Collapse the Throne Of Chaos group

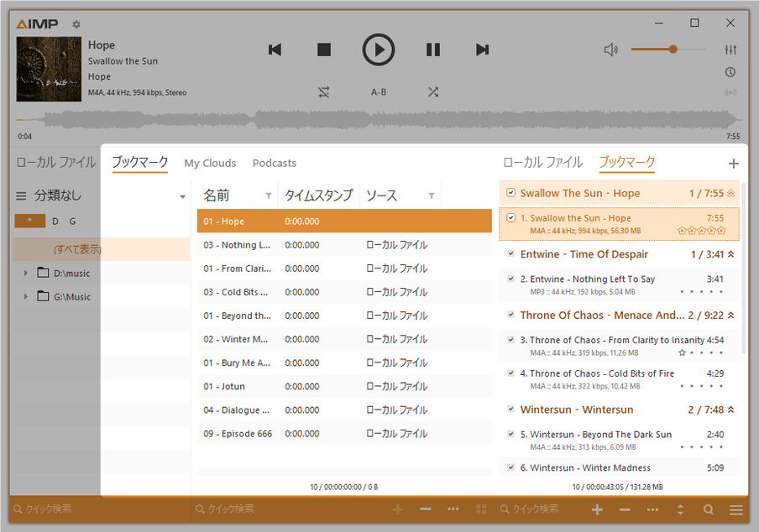(x=731, y=316)
